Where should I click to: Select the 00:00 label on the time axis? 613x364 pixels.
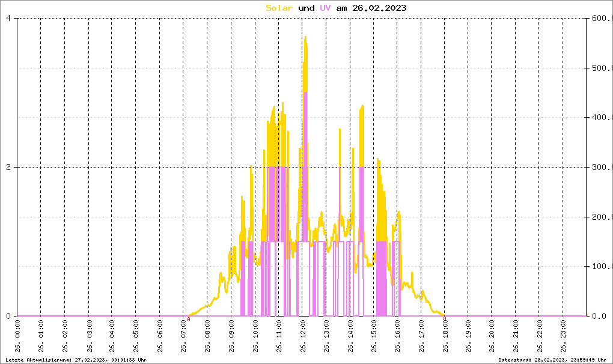point(18,339)
